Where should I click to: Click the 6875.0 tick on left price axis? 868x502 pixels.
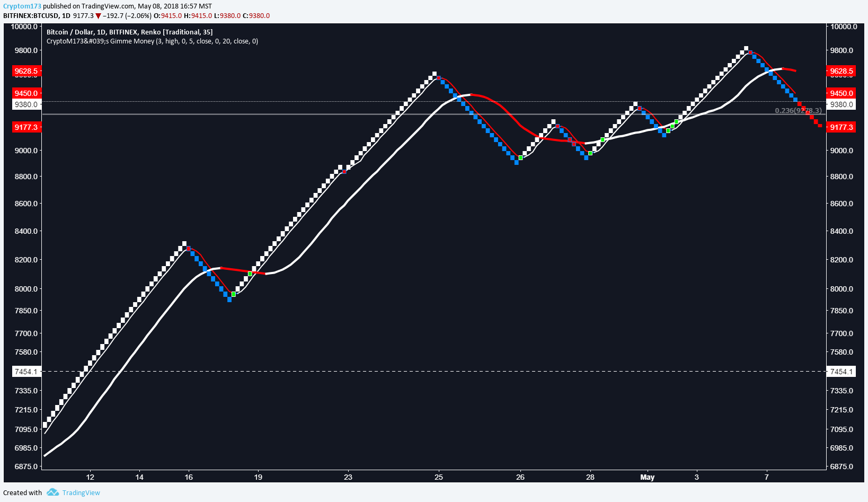click(26, 466)
